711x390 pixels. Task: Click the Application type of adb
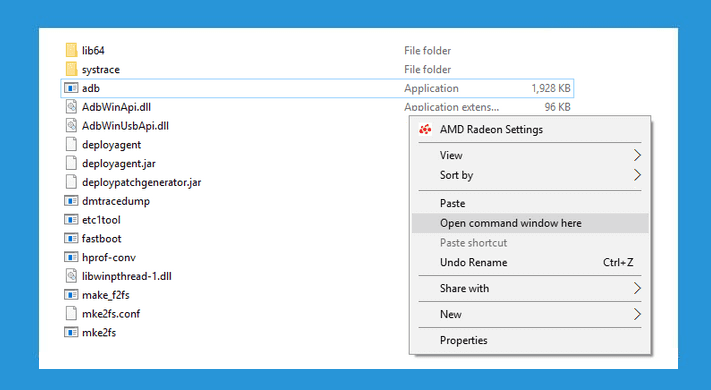(x=431, y=88)
